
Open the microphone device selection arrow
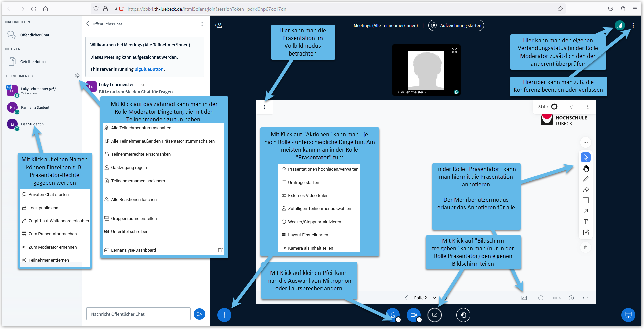(x=398, y=320)
